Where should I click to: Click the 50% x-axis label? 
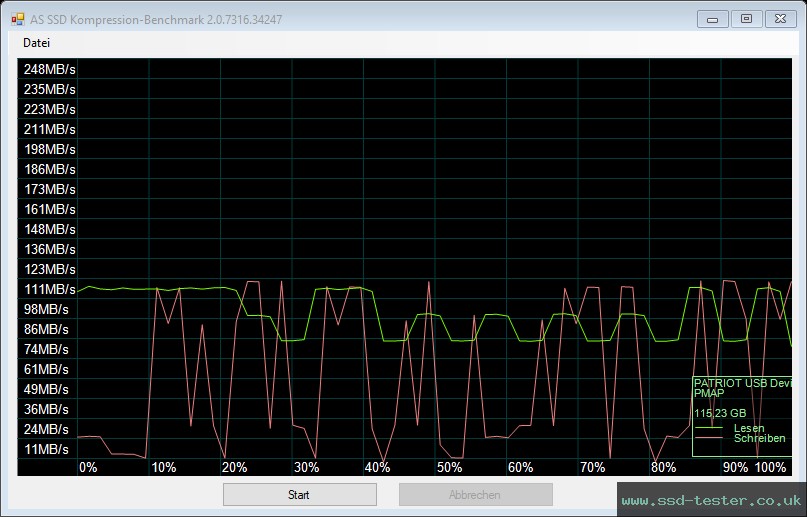click(449, 468)
